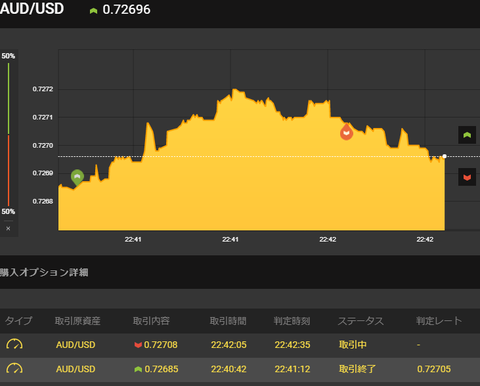Click the bottom 50% sentiment label
The image size is (480, 386).
8,212
